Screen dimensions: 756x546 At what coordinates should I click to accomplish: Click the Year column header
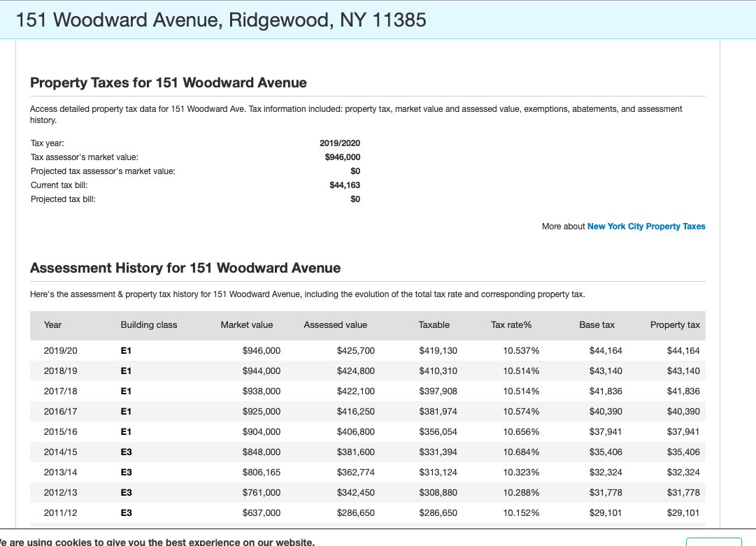pyautogui.click(x=52, y=324)
